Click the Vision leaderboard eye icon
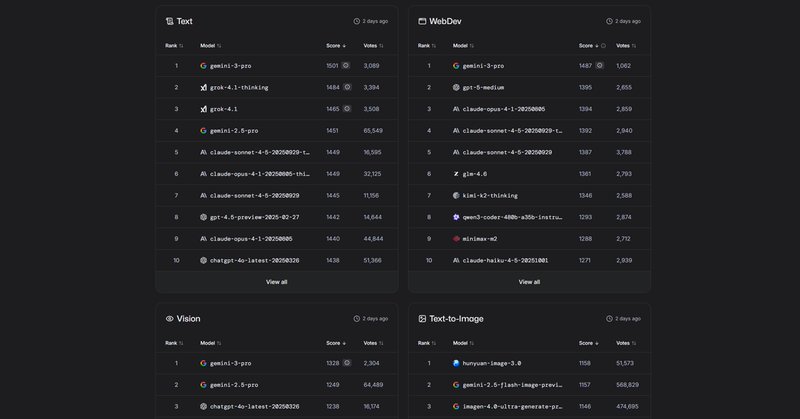Viewport: 800px width, 419px height. tap(169, 318)
